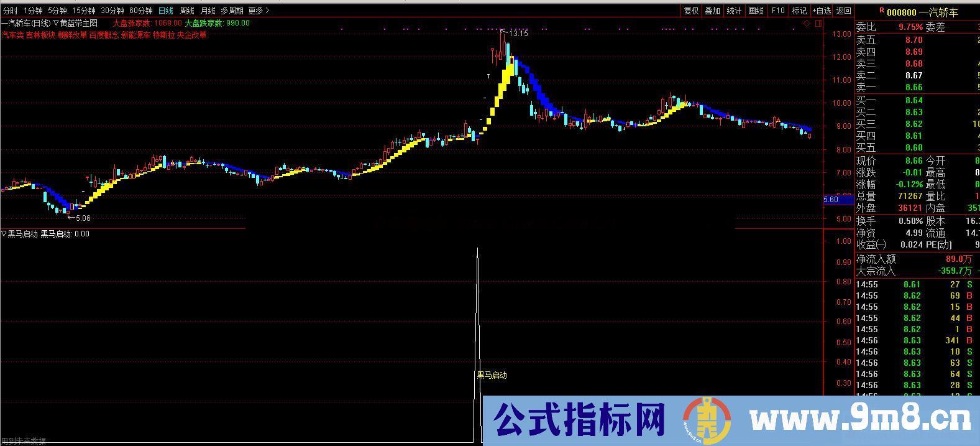
Task: Add stock via +自选 button
Action: tap(822, 11)
